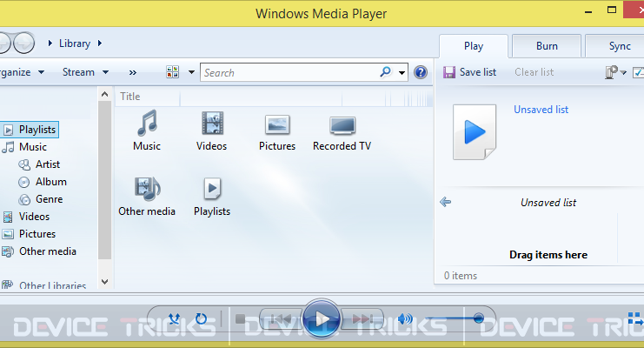
Task: Click the Previous track button
Action: pyautogui.click(x=282, y=318)
